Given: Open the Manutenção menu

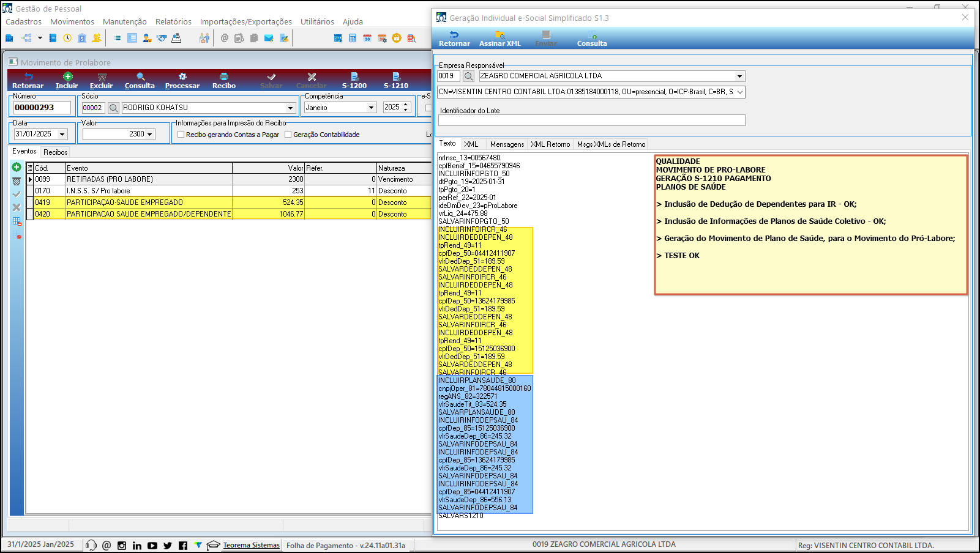Looking at the screenshot, I should click(125, 21).
